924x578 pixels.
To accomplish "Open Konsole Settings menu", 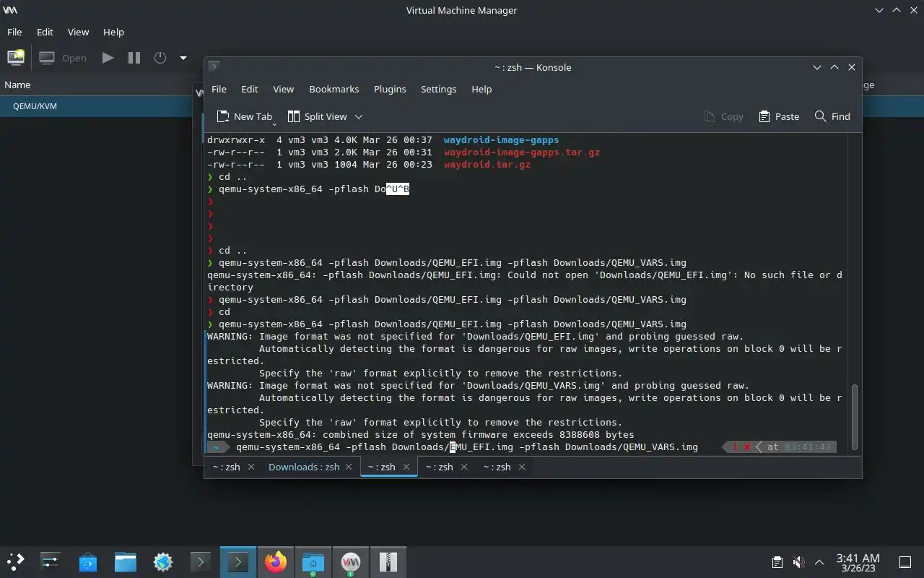I will pos(438,89).
